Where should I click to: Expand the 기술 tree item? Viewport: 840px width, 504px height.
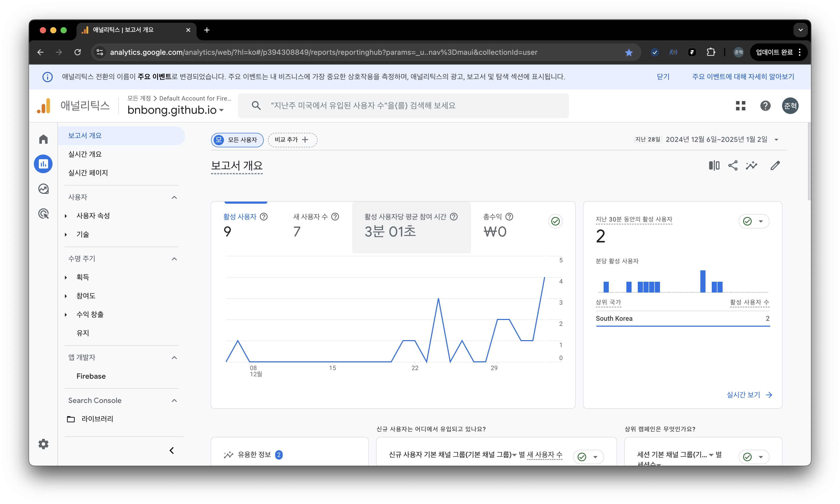point(66,234)
